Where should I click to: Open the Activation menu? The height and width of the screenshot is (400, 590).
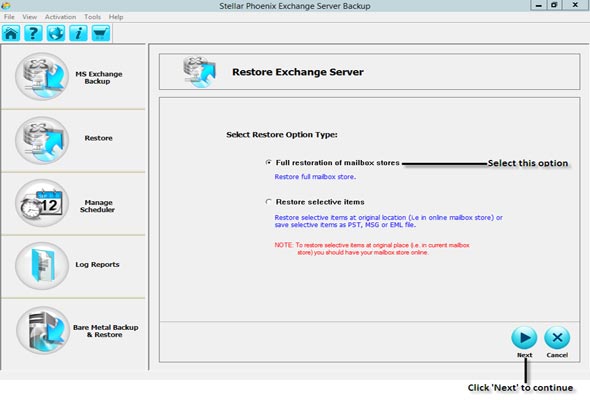(60, 17)
